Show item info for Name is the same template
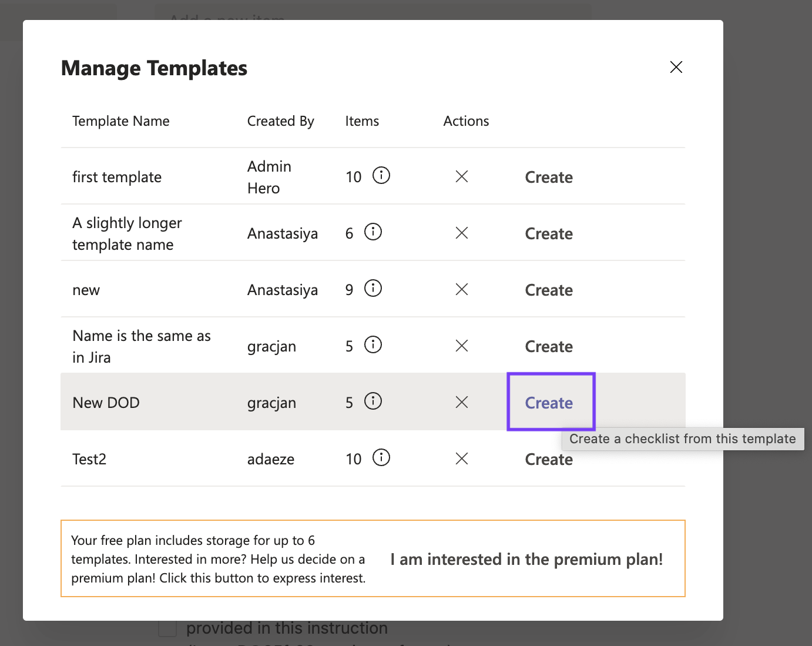The width and height of the screenshot is (812, 646). [373, 345]
